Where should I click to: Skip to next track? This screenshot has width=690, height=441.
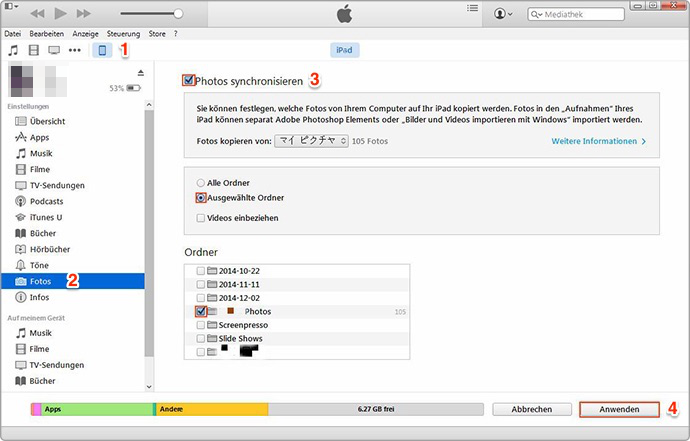pyautogui.click(x=83, y=14)
